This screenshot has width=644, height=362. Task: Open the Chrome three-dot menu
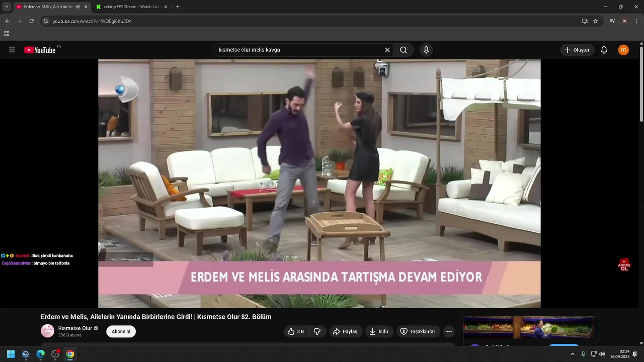pyautogui.click(x=636, y=21)
